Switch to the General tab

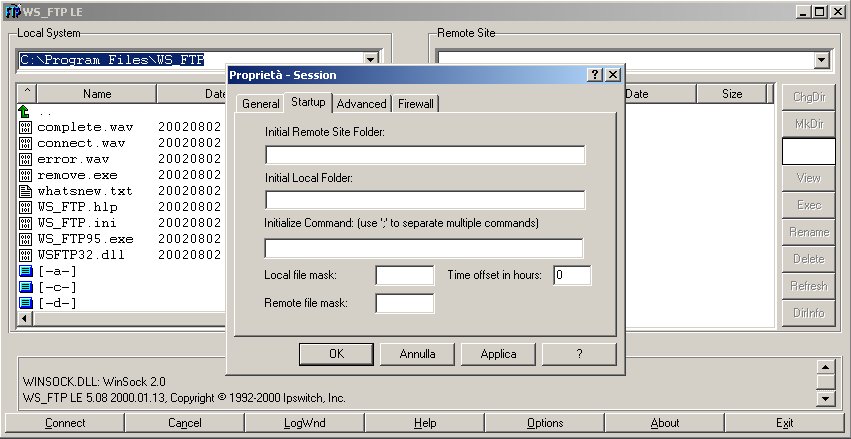pyautogui.click(x=261, y=104)
